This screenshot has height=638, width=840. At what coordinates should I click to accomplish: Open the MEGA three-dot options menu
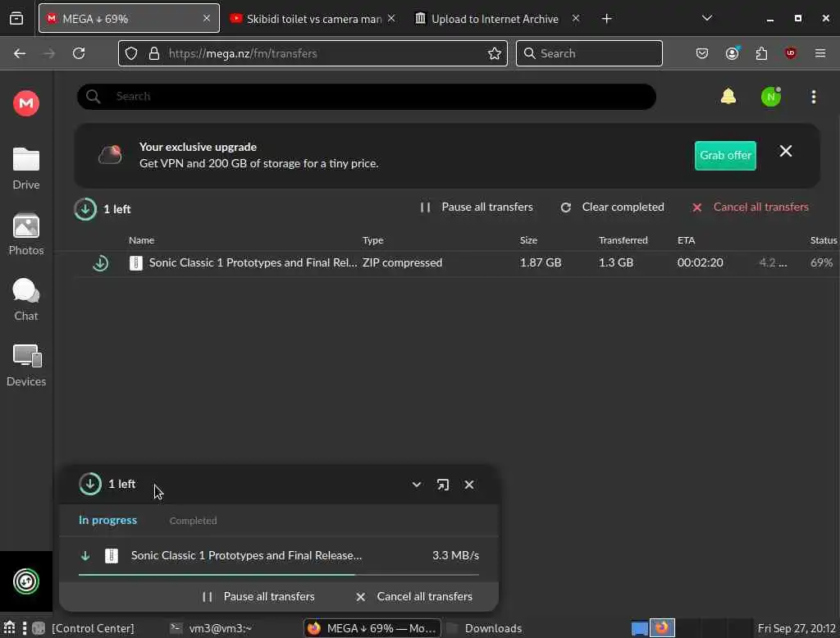(813, 97)
